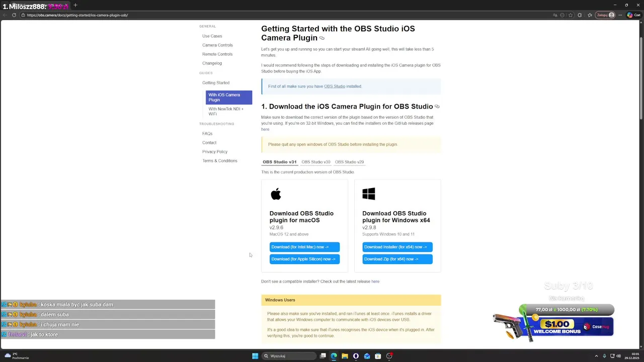Image resolution: width=644 pixels, height=362 pixels.
Task: Open the favorites list icon in toolbar
Action: point(590,15)
